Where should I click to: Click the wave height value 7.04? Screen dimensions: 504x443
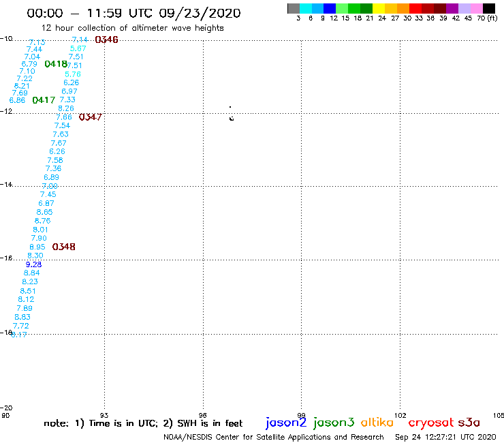pyautogui.click(x=32, y=57)
